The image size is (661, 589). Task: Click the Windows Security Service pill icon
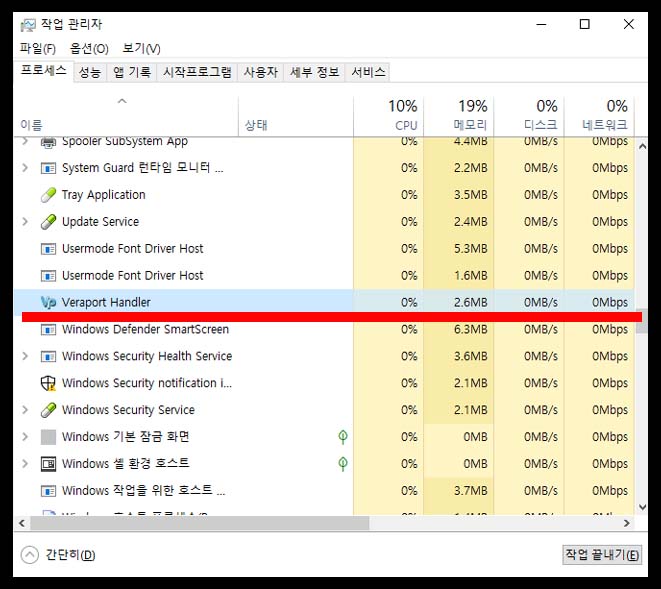(48, 410)
